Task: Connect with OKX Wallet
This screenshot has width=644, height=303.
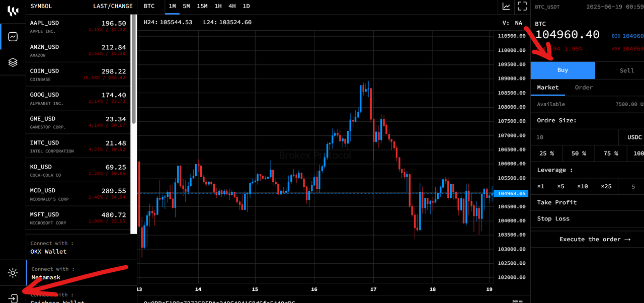Action: click(82, 248)
